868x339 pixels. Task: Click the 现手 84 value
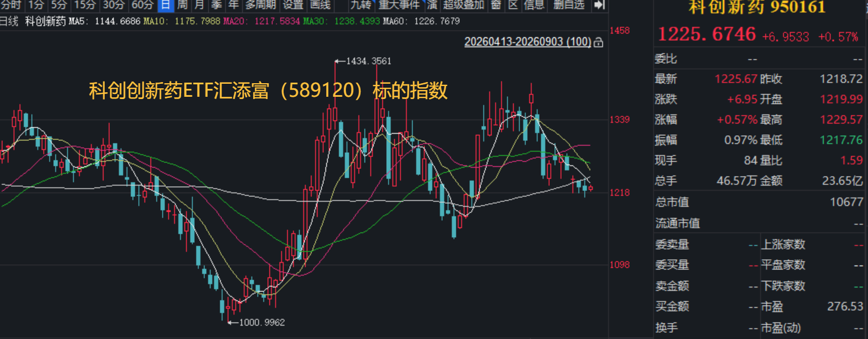pos(751,161)
